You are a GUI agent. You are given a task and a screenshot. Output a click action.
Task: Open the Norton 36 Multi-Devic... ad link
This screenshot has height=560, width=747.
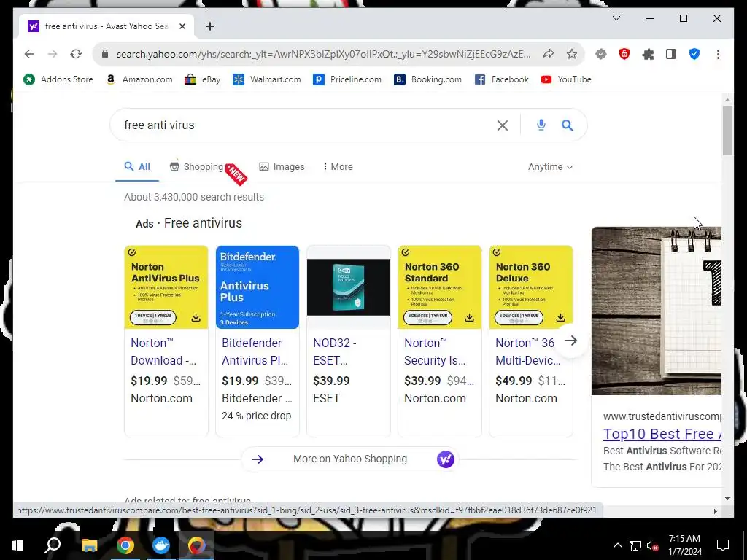click(x=528, y=351)
